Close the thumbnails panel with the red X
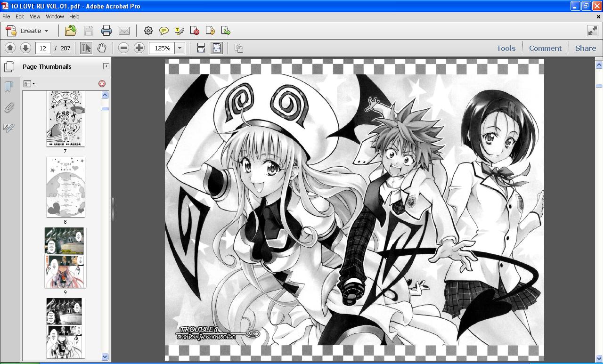The height and width of the screenshot is (364, 604). tap(102, 83)
